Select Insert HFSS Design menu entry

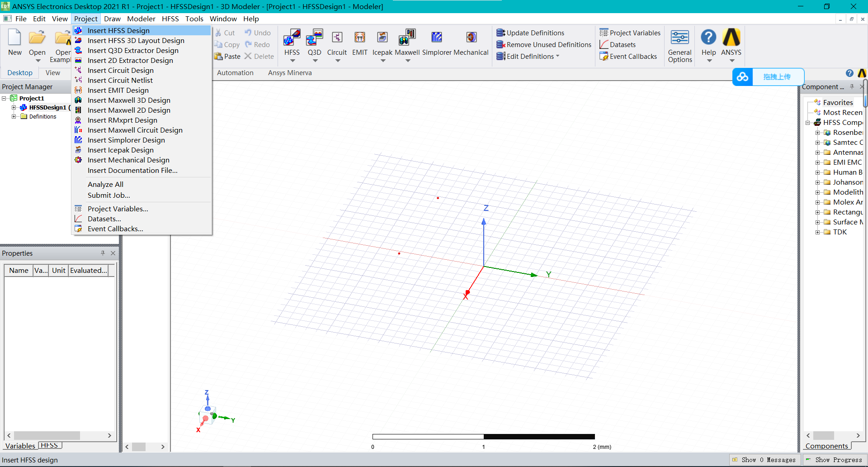(x=142, y=30)
